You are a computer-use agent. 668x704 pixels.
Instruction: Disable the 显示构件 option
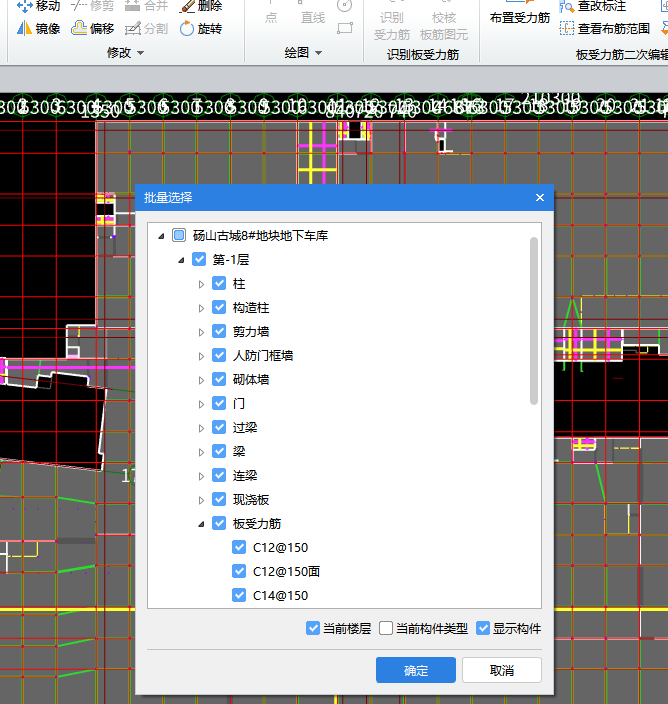(483, 628)
